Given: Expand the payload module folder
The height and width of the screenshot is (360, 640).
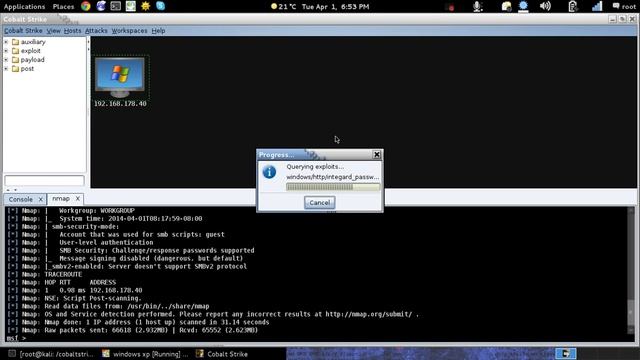Looking at the screenshot, I should pyautogui.click(x=6, y=60).
